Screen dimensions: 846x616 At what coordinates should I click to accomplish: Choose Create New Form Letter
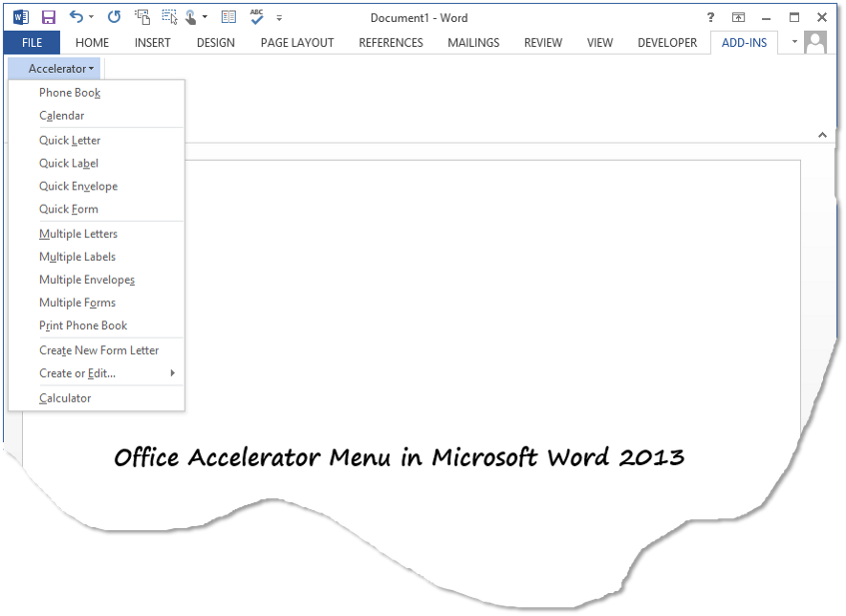[x=97, y=350]
